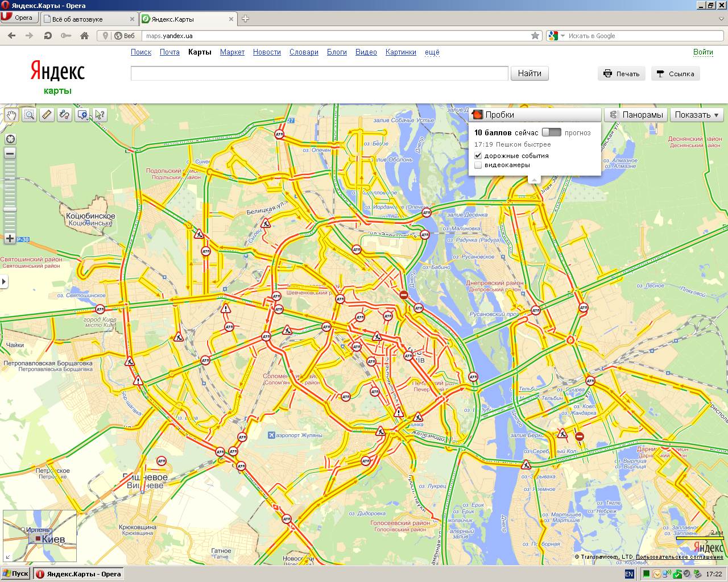Click the map info pointer tool

tap(100, 115)
